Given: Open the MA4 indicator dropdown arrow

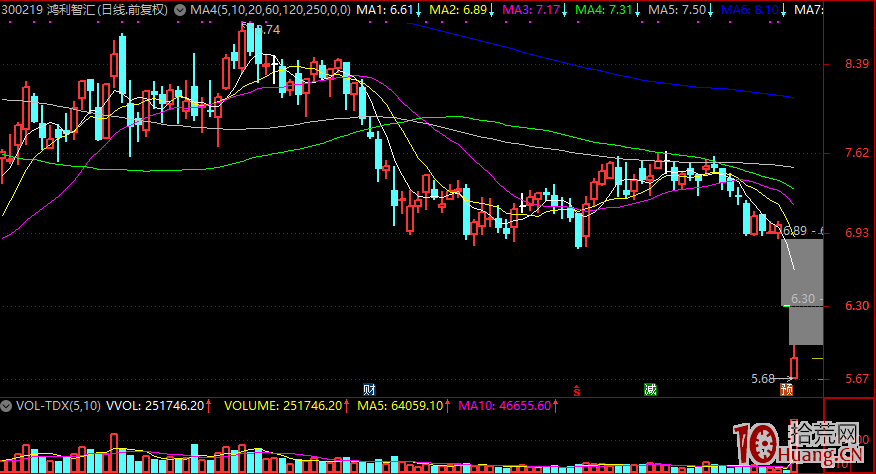Looking at the screenshot, I should pos(180,10).
